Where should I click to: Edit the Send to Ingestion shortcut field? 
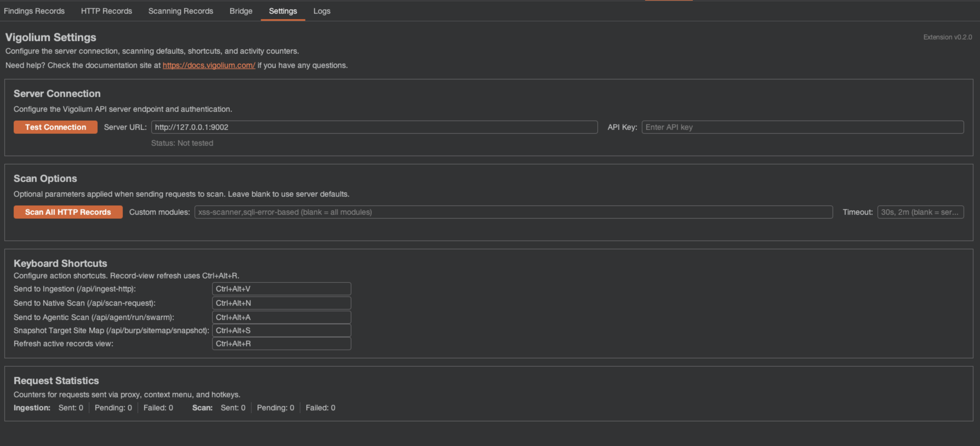pyautogui.click(x=281, y=288)
